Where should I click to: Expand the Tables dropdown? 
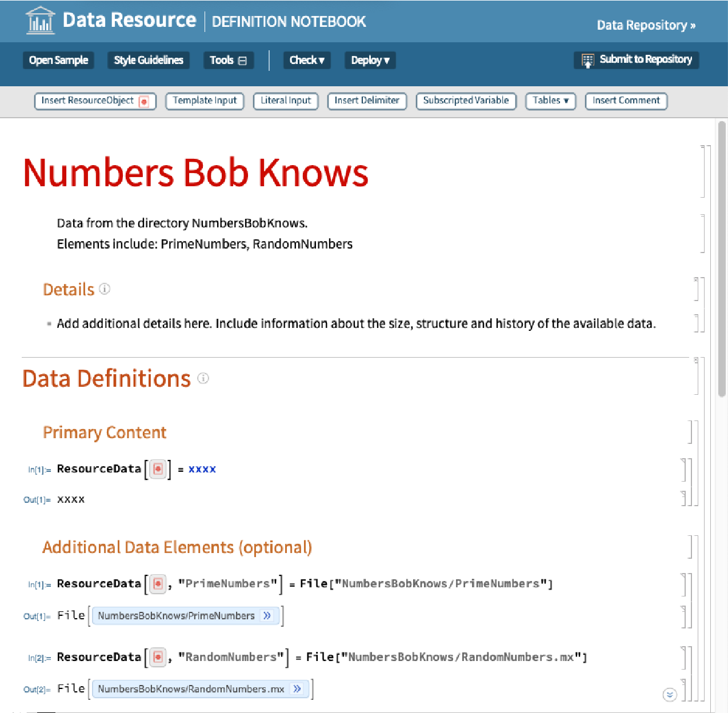click(x=550, y=101)
